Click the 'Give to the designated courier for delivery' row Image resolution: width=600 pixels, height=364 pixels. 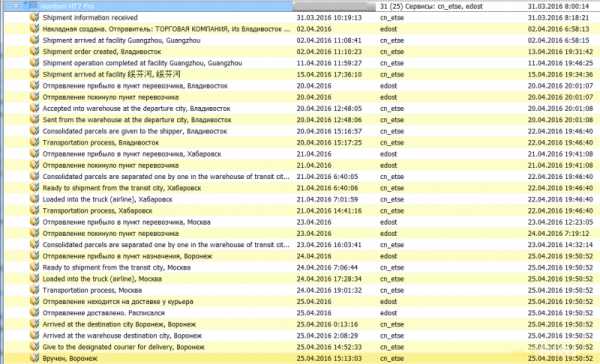pyautogui.click(x=300, y=347)
